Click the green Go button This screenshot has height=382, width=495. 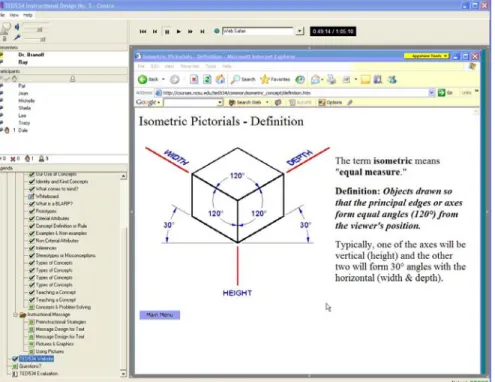click(x=445, y=93)
